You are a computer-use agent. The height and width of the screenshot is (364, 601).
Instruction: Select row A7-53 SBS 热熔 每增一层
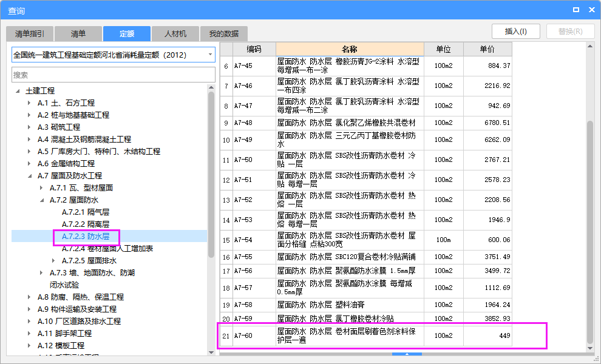point(366,220)
